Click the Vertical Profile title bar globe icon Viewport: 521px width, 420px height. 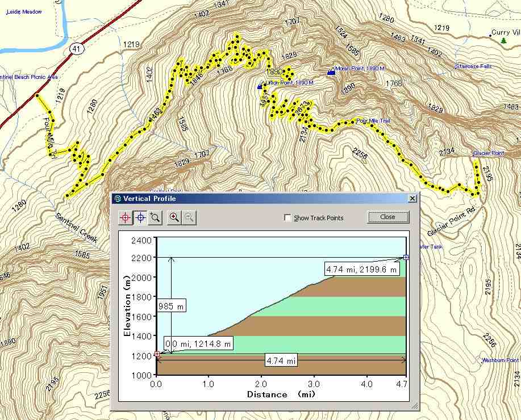118,199
